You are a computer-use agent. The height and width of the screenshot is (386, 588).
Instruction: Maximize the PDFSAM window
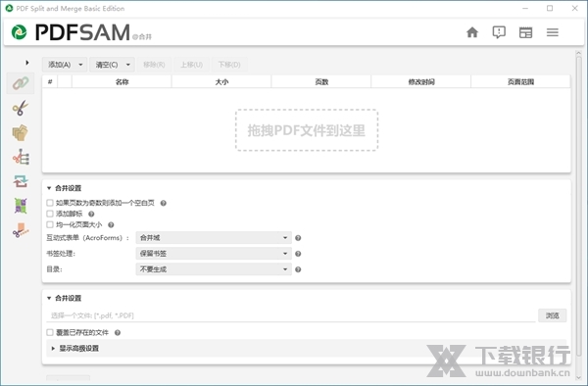tap(550, 8)
